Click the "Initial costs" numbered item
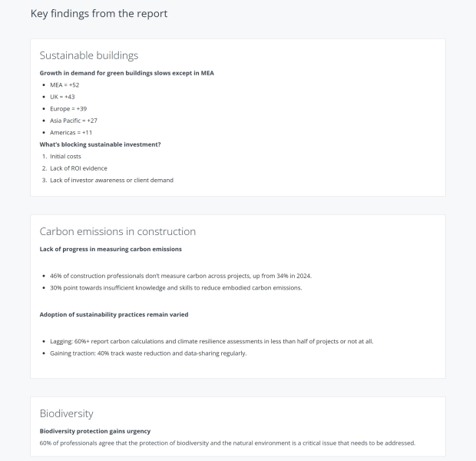The image size is (476, 461). tap(65, 156)
